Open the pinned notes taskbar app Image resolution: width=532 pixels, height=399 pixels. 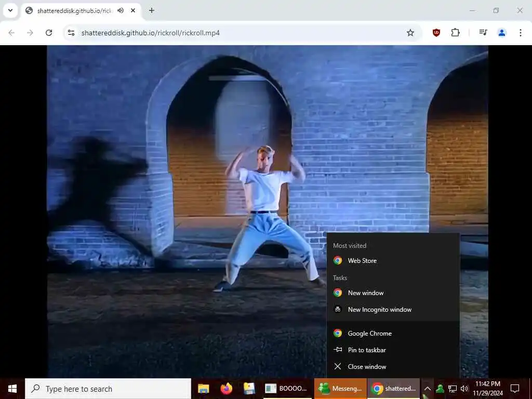[249, 389]
